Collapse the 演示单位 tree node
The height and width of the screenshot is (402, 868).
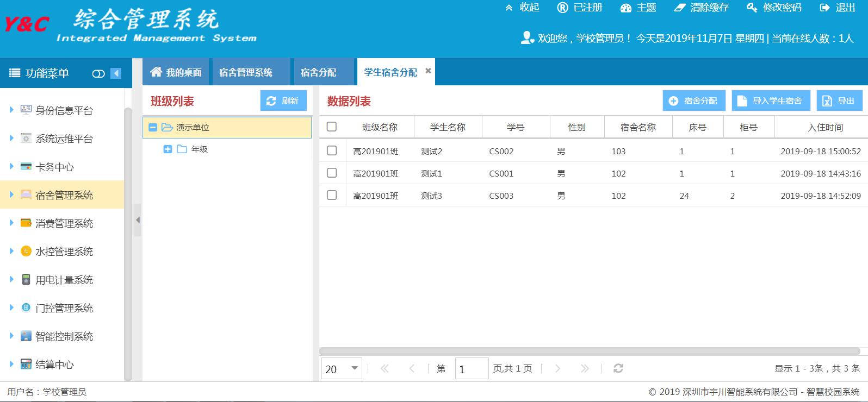point(153,127)
